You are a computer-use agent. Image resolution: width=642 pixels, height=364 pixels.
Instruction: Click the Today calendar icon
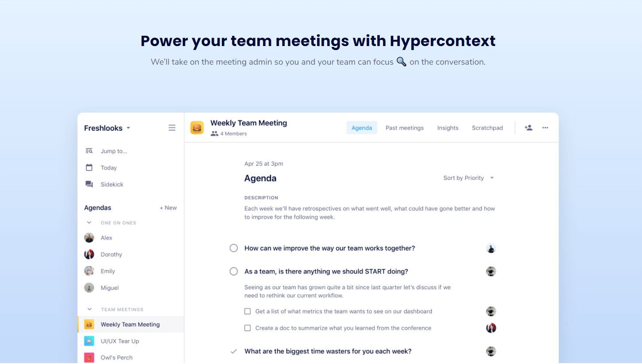(89, 167)
